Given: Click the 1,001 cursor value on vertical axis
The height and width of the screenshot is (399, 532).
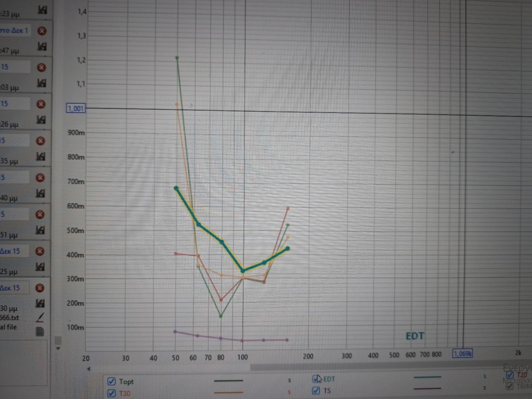Looking at the screenshot, I should pyautogui.click(x=76, y=108).
